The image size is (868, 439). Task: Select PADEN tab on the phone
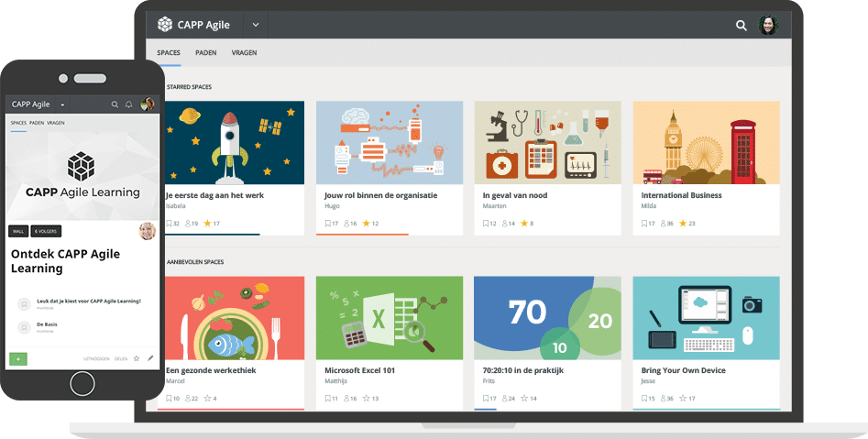(37, 123)
